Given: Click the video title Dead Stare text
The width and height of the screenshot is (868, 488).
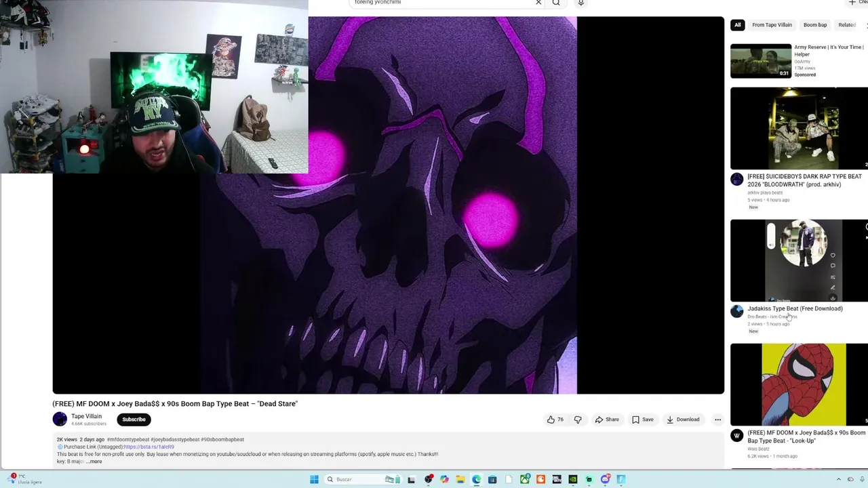Looking at the screenshot, I should coord(175,404).
